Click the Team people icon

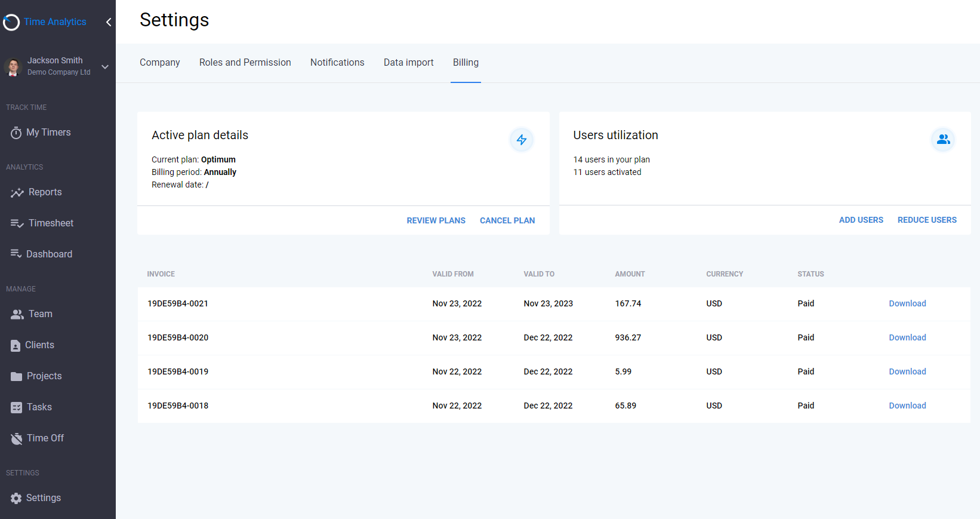click(17, 314)
